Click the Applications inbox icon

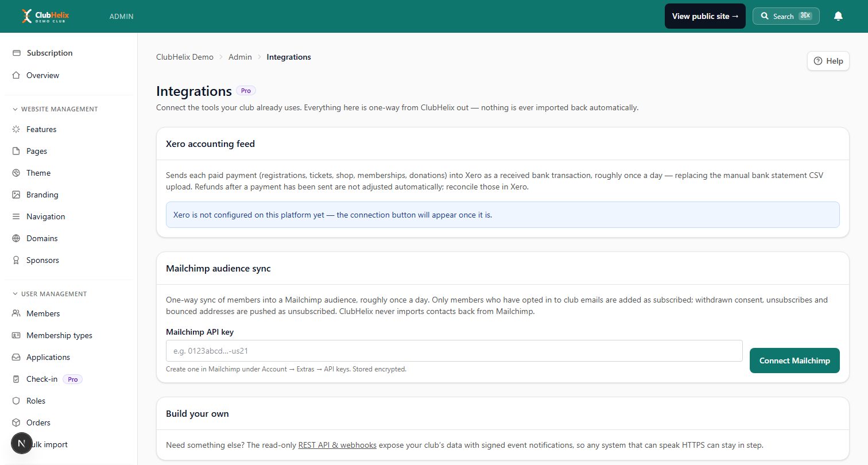[16, 357]
